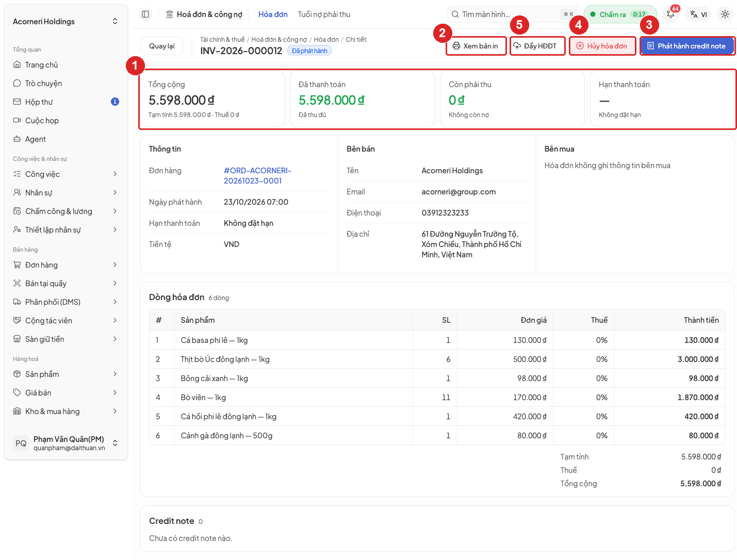Expand the Cộng tác viên menu
737x560 pixels.
click(66, 321)
